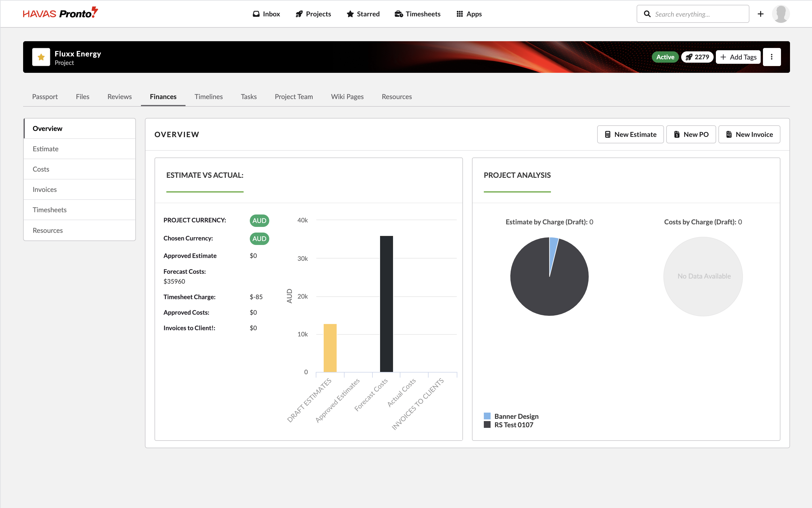Click the Havas Pronto logo
Image resolution: width=812 pixels, height=508 pixels.
click(60, 13)
